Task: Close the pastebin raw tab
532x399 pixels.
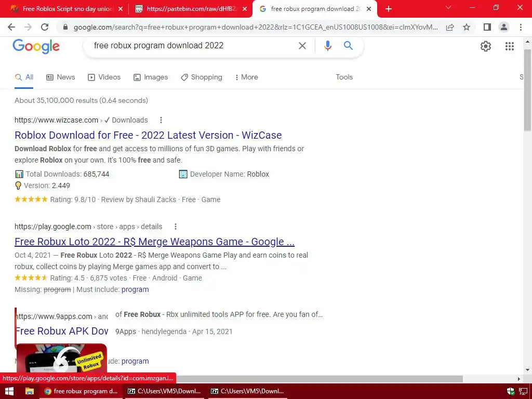Action: tap(245, 9)
